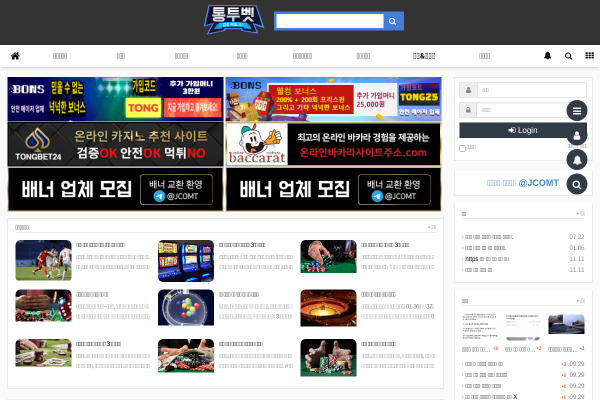
Task: Click the floating round bell button
Action: [577, 160]
